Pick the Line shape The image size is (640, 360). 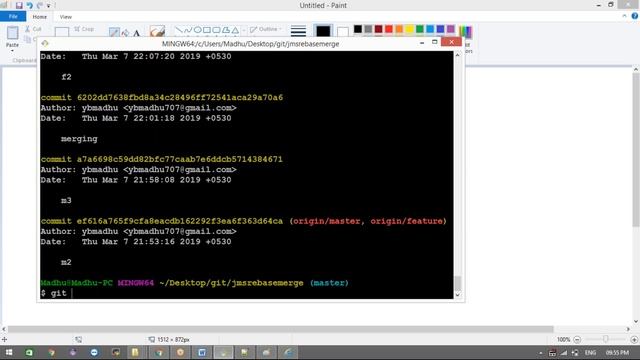coord(178,30)
